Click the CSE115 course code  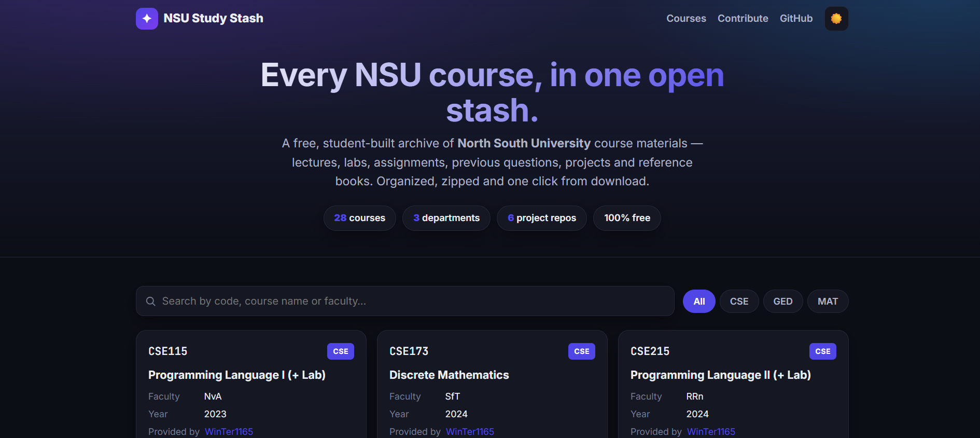coord(168,351)
